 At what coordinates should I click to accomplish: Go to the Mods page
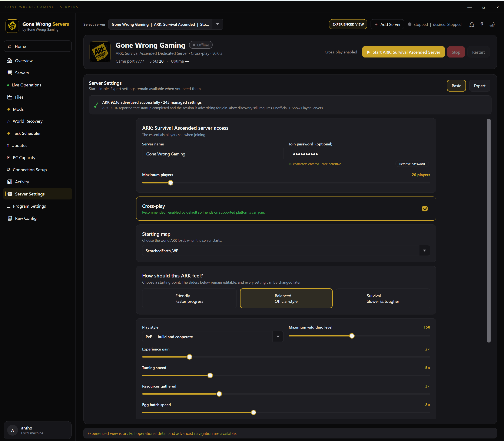tap(38, 109)
